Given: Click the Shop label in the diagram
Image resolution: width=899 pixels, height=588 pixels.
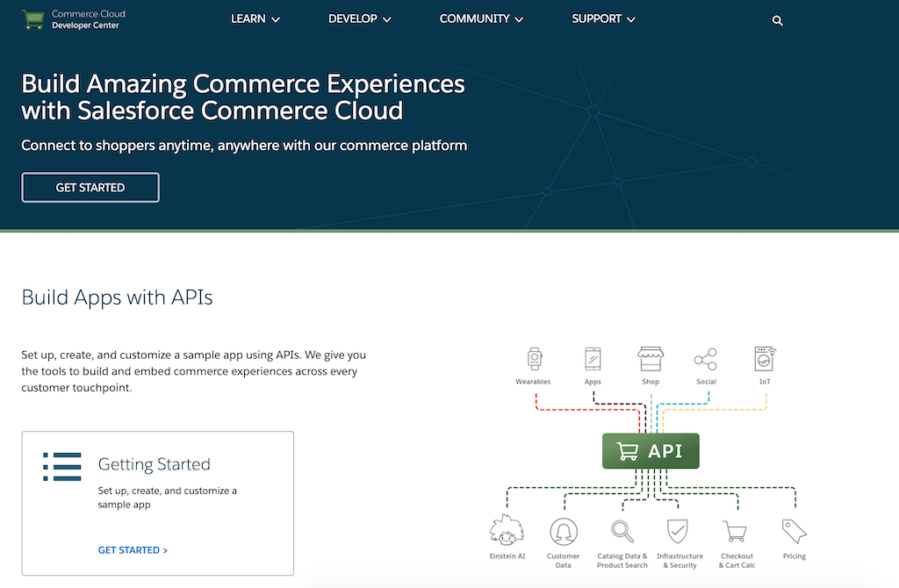Looking at the screenshot, I should [651, 382].
